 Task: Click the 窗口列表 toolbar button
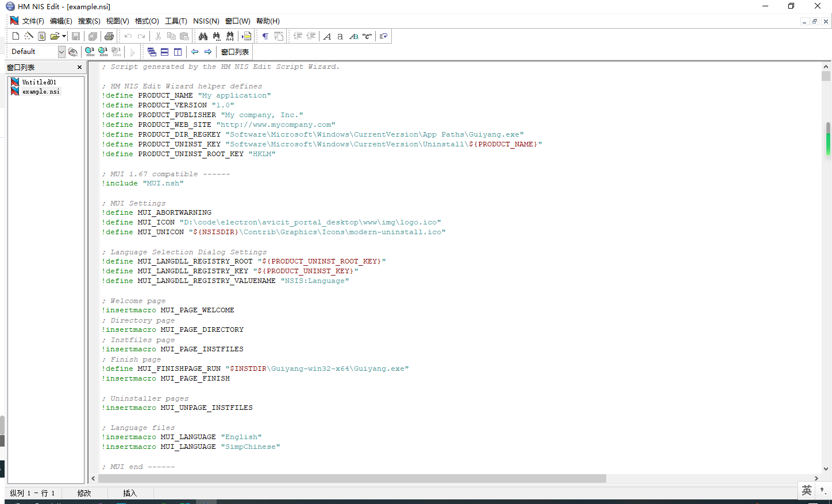(x=235, y=52)
